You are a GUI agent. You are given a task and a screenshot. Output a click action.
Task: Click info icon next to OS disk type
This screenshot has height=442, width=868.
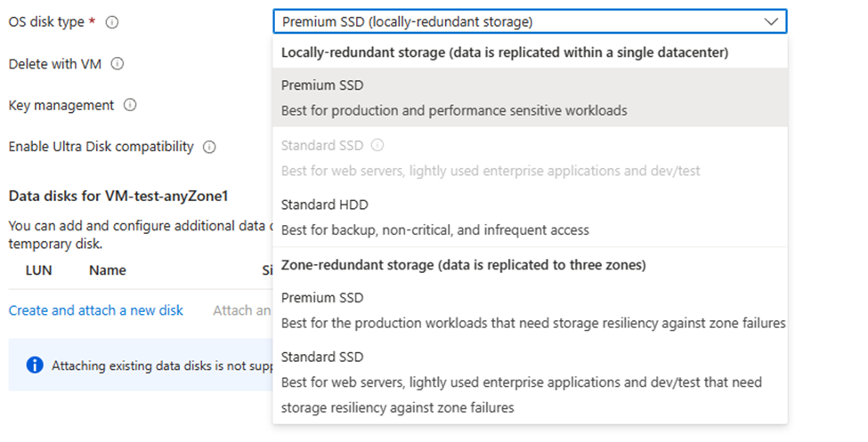pyautogui.click(x=112, y=22)
